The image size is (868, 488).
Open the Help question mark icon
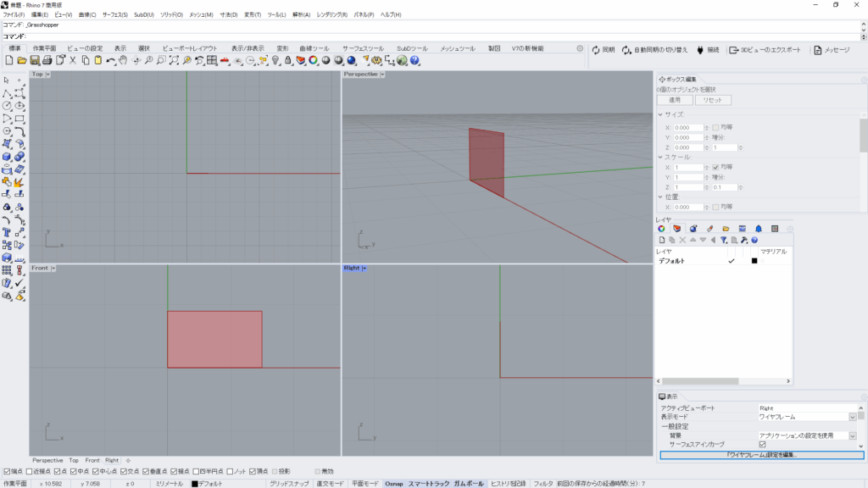(415, 60)
